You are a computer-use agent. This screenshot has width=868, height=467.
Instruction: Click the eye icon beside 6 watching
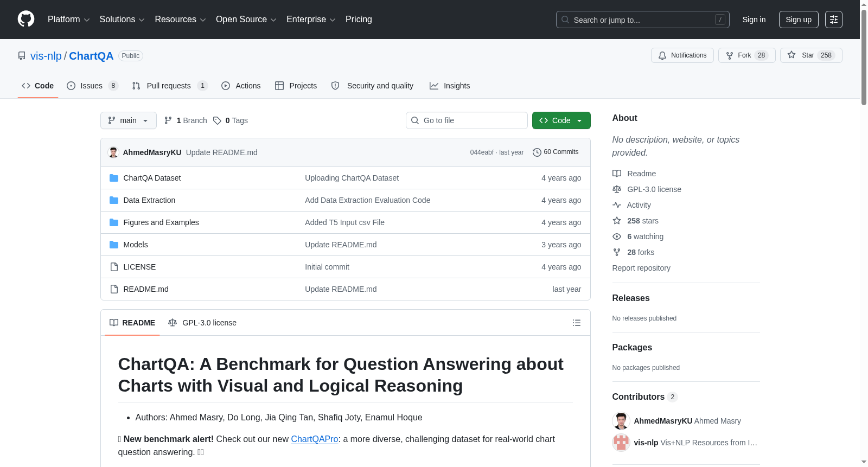617,236
